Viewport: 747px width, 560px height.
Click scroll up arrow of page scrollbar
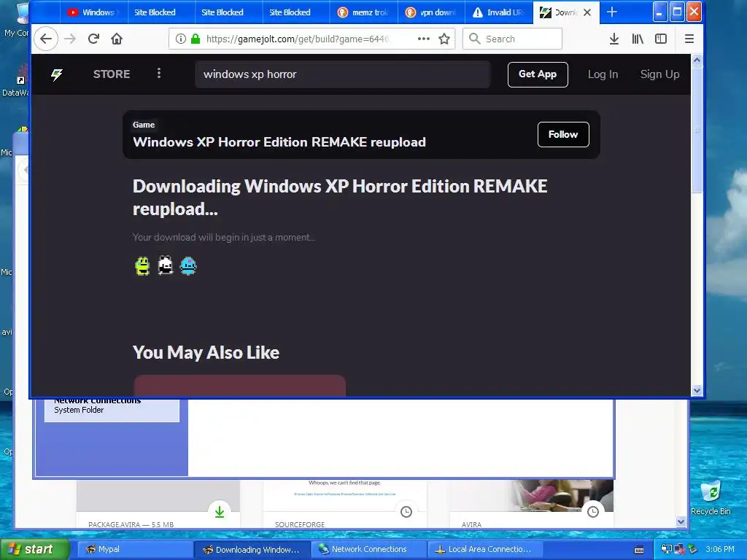coord(697,60)
